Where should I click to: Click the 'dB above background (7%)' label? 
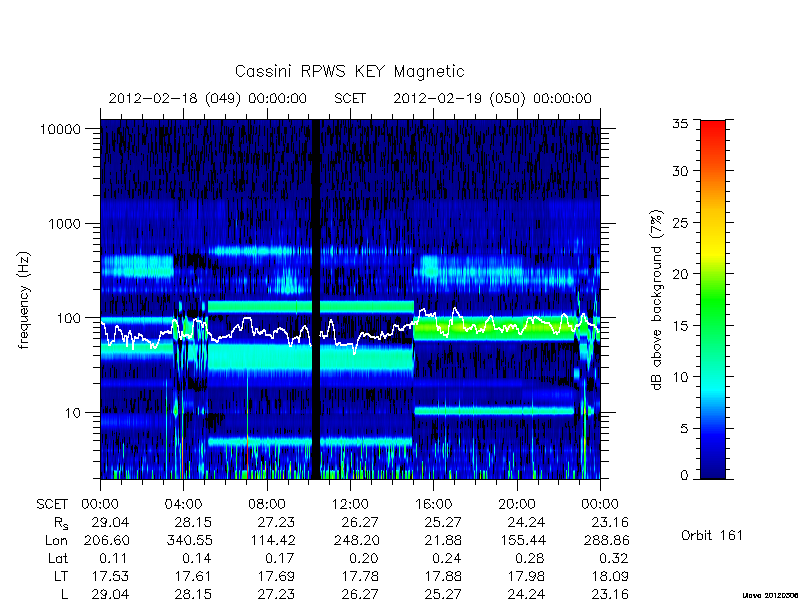(658, 300)
